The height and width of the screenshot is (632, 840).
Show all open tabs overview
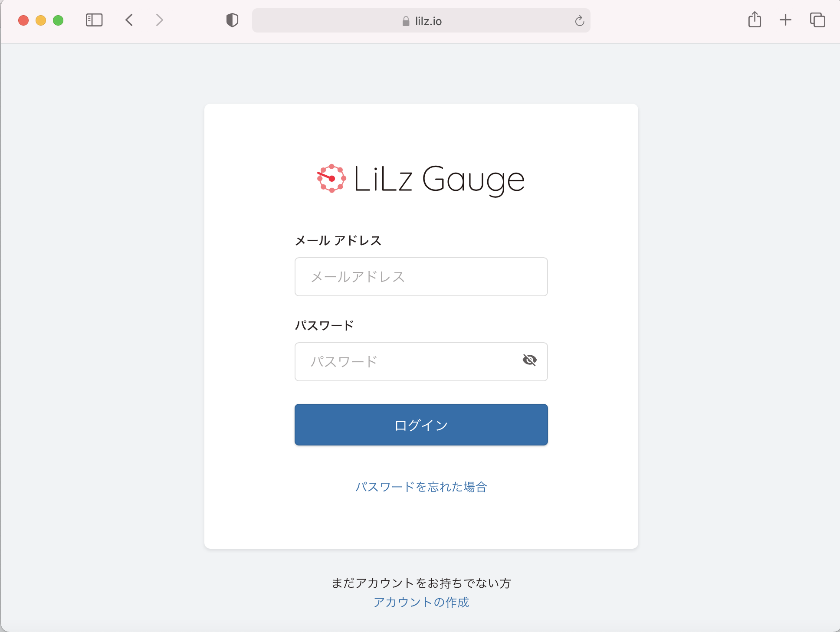point(817,20)
